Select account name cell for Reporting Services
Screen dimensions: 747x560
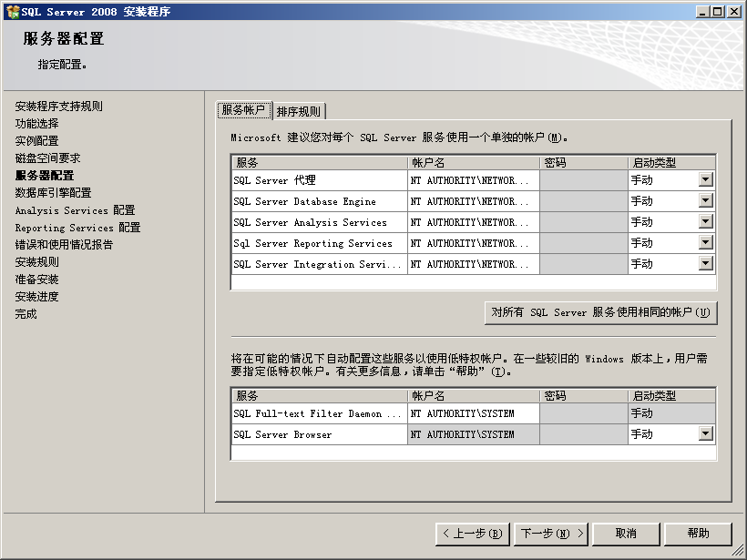click(x=474, y=243)
